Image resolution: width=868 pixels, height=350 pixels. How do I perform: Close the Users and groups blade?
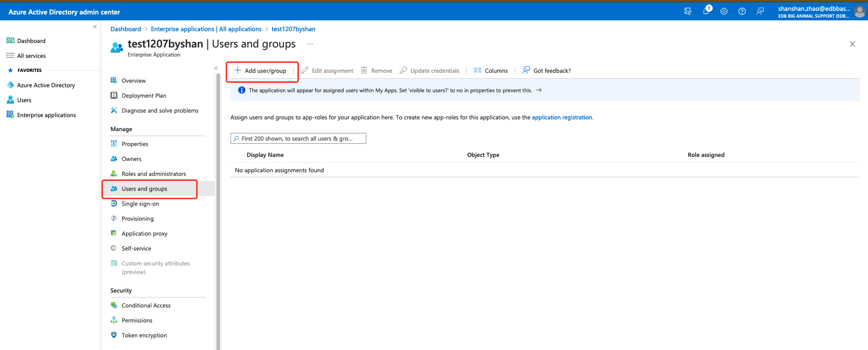pos(853,44)
